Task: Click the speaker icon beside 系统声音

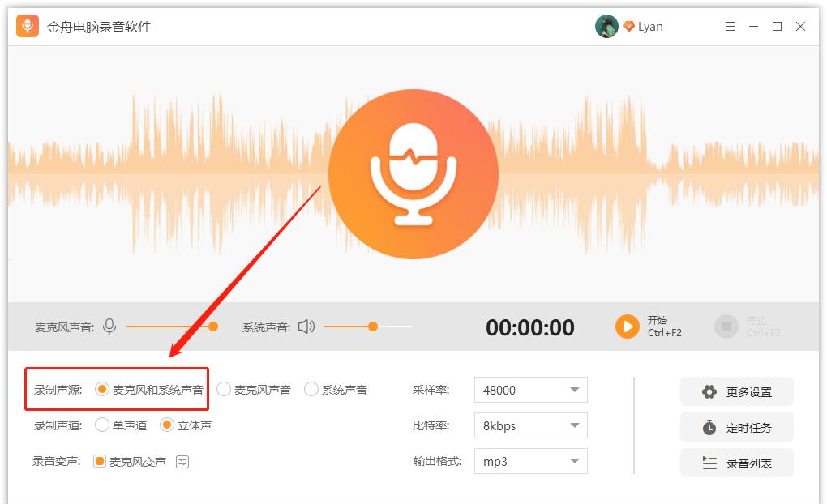Action: (307, 327)
